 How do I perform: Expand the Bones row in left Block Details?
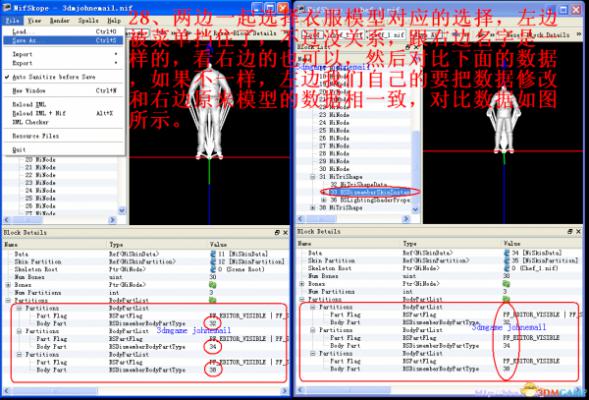pos(8,285)
